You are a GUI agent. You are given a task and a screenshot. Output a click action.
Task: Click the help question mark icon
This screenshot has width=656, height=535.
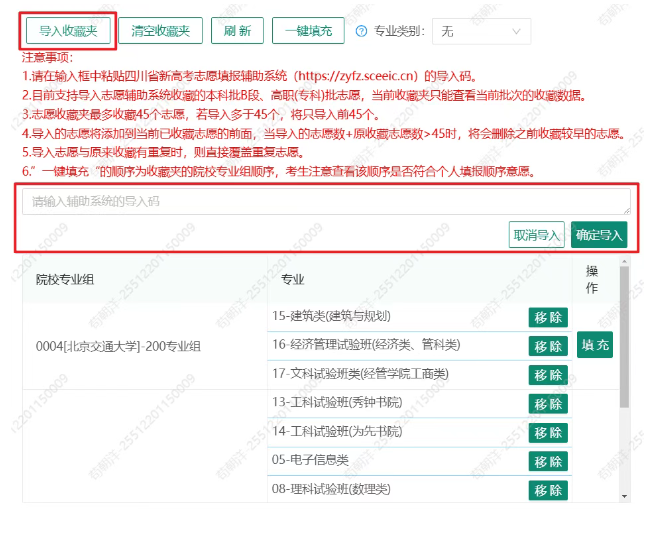point(362,31)
